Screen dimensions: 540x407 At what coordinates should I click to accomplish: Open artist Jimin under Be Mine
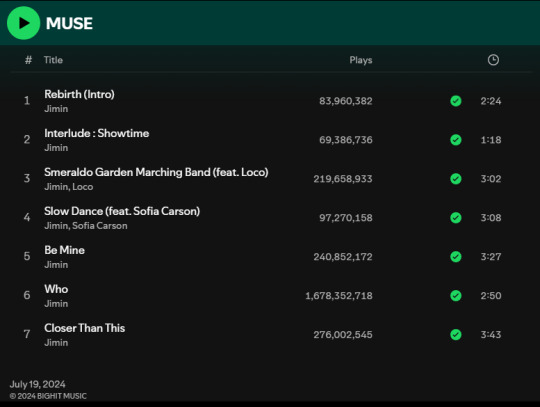click(56, 264)
